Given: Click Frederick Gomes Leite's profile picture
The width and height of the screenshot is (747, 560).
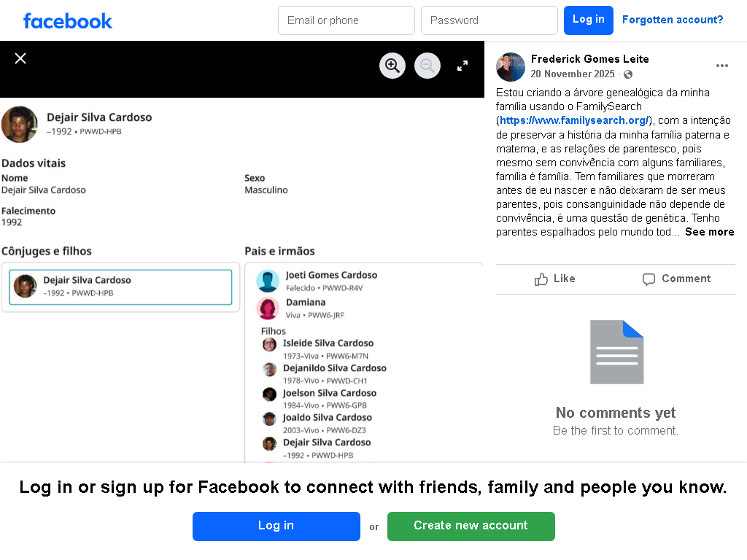Looking at the screenshot, I should click(510, 66).
